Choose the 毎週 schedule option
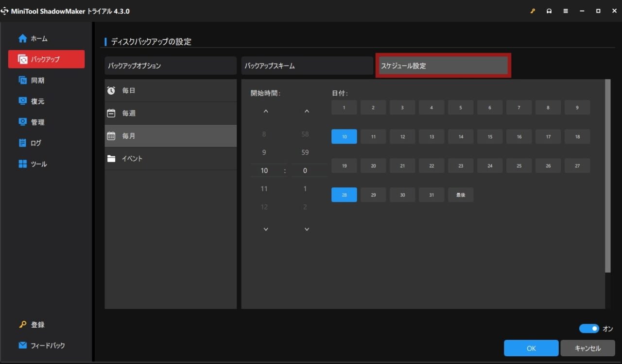This screenshot has width=622, height=364. click(171, 113)
